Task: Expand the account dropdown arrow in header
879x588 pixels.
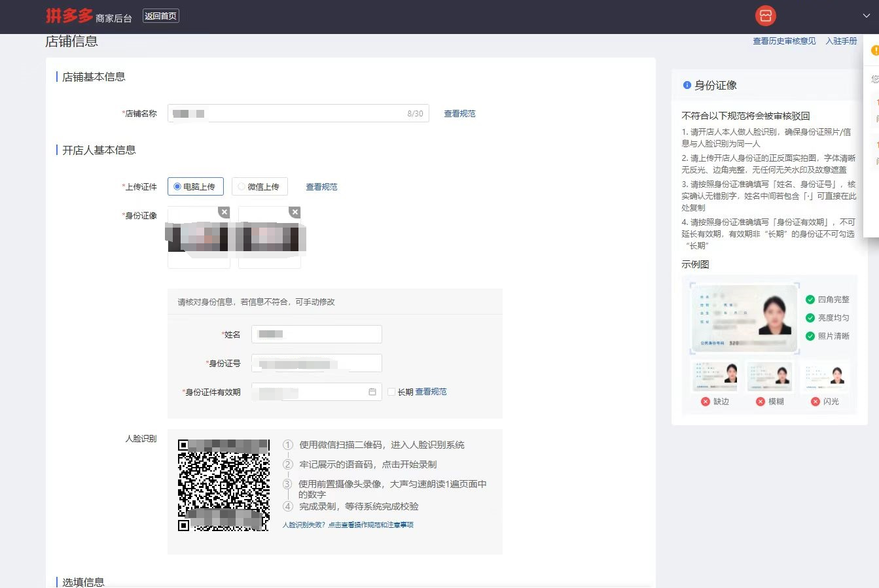Action: click(x=866, y=16)
